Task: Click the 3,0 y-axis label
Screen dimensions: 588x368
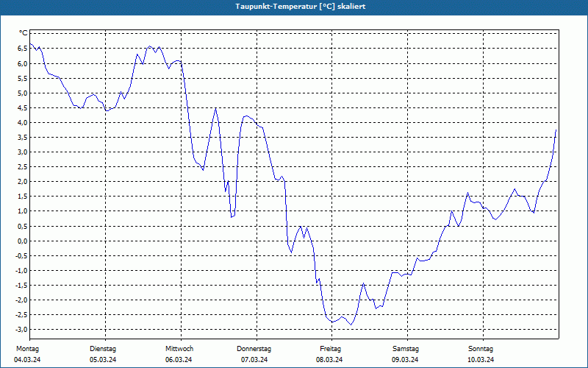Action: tap(23, 152)
